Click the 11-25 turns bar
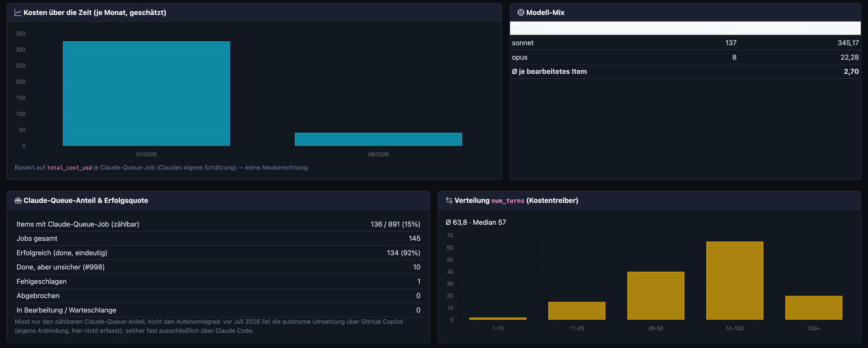The image size is (868, 348). 577,311
